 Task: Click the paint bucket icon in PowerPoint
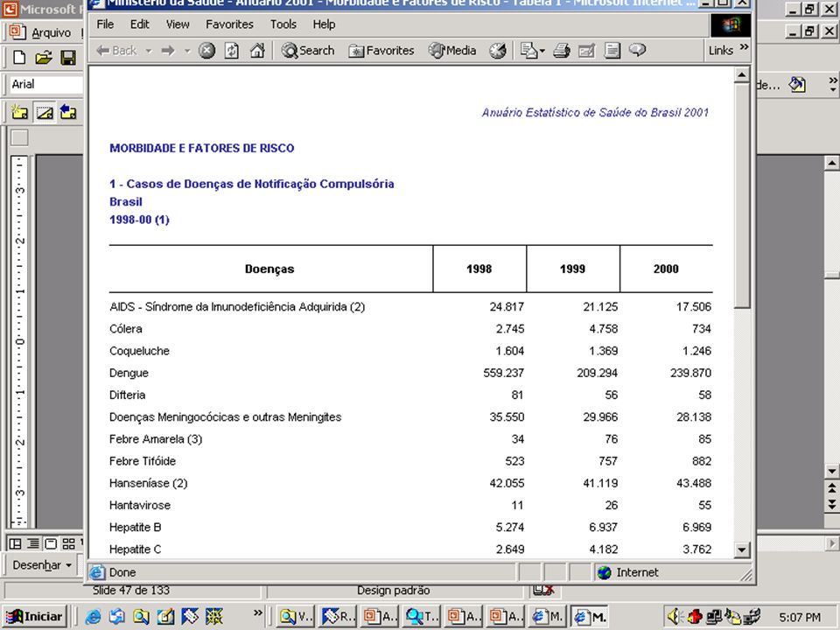(797, 84)
